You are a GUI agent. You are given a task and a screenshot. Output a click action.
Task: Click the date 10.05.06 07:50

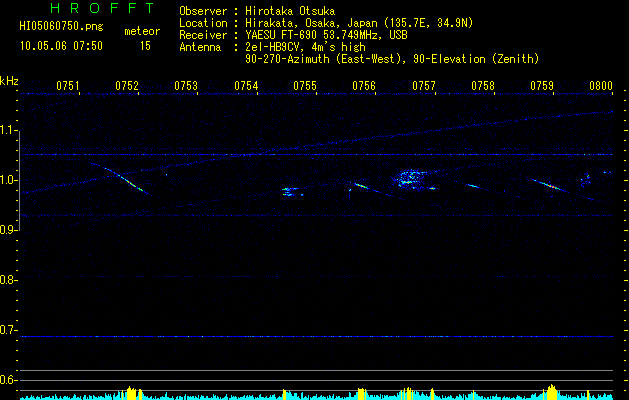click(61, 46)
